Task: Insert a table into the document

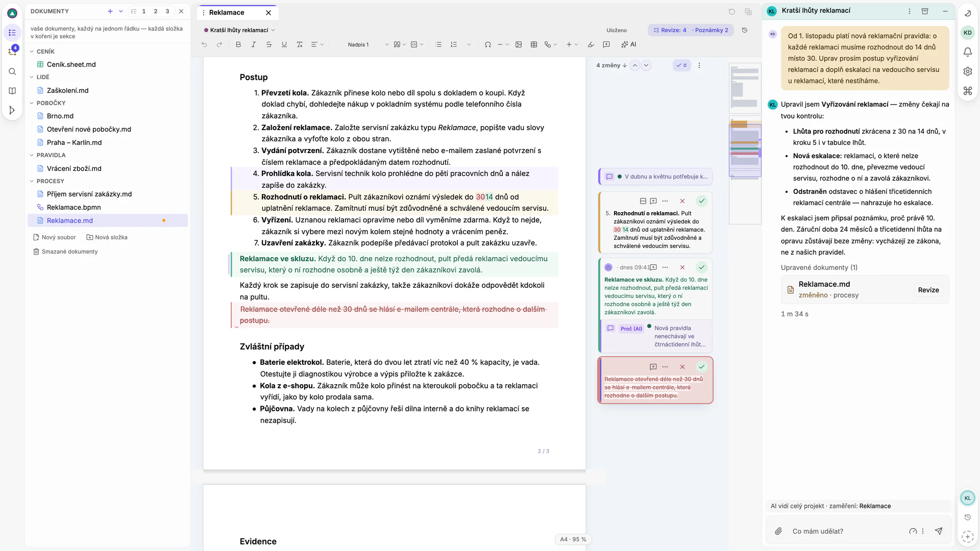Action: tap(534, 45)
